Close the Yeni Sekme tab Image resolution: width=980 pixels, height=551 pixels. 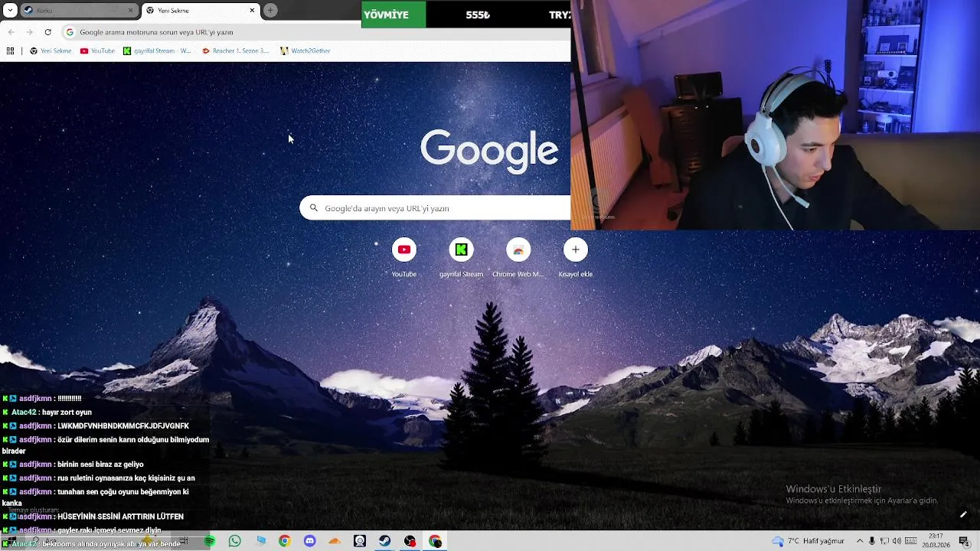(x=252, y=10)
